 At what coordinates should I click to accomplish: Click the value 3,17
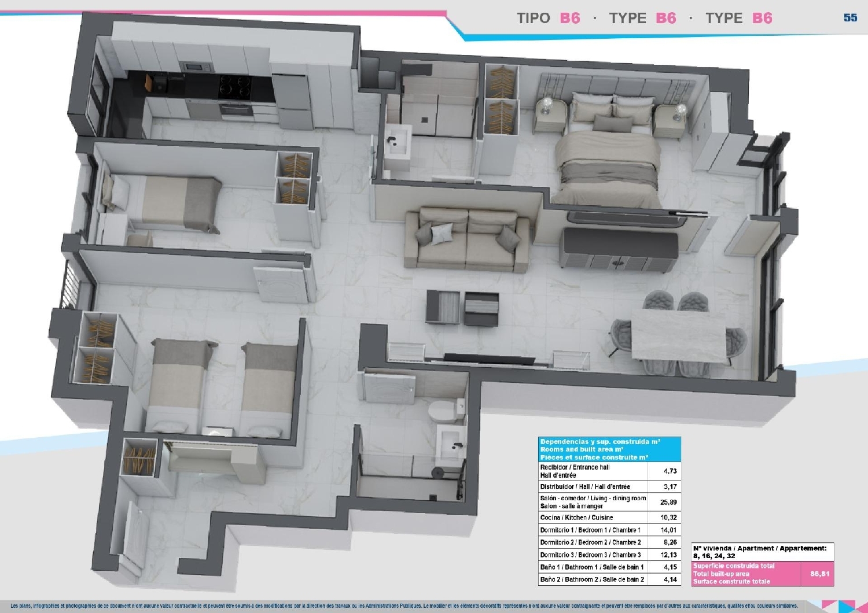tap(670, 487)
